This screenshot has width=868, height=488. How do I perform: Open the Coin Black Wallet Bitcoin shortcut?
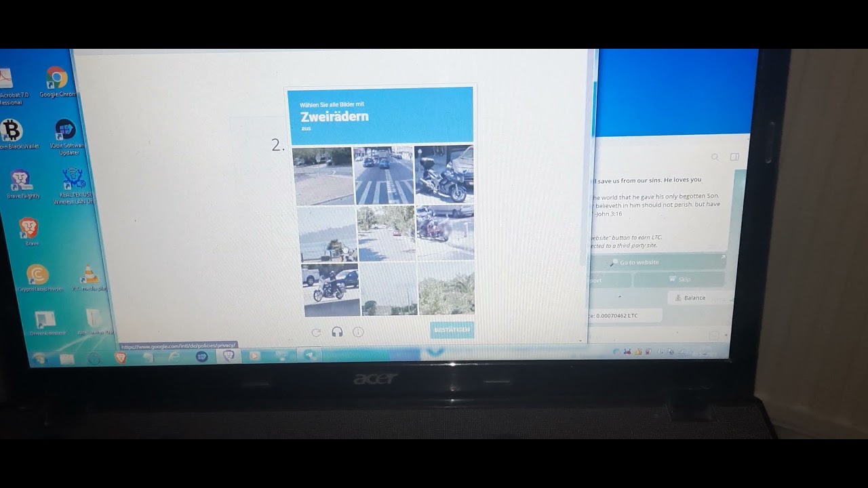15,134
